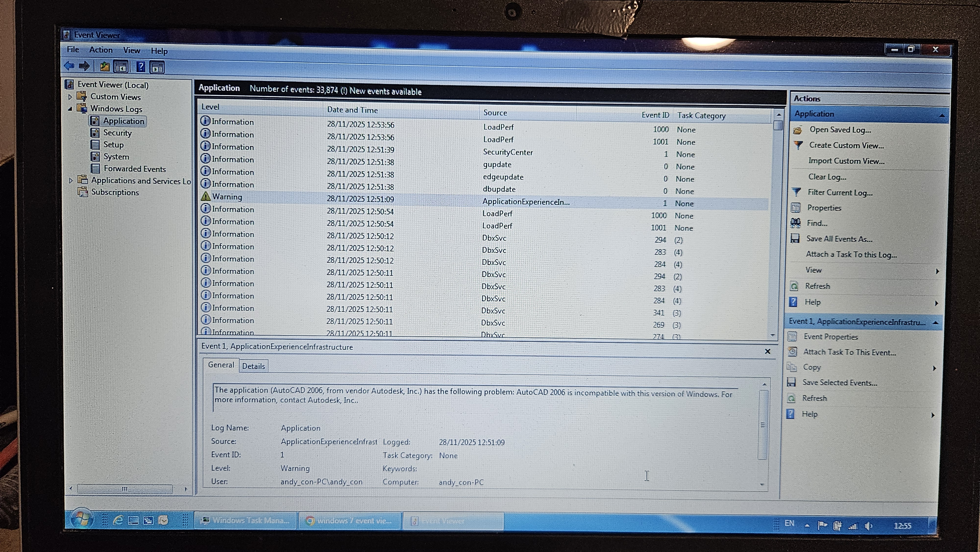Open the Action menu

(101, 50)
